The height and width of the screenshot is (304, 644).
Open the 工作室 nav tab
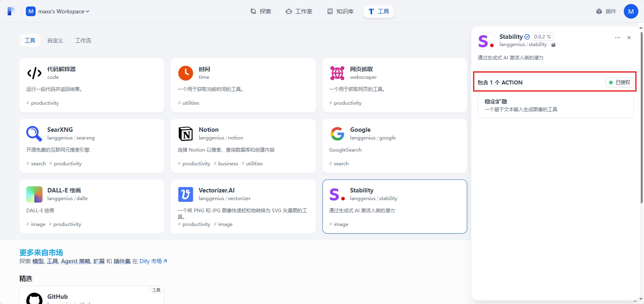(299, 11)
